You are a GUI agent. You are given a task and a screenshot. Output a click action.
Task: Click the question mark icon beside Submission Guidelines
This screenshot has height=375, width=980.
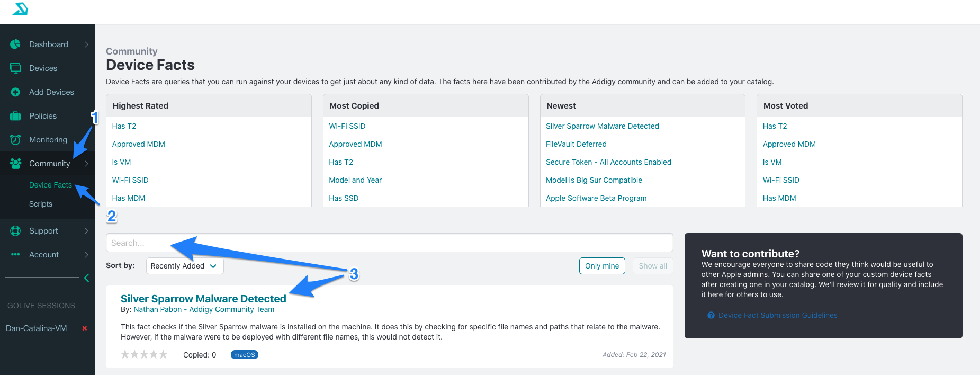(x=711, y=315)
